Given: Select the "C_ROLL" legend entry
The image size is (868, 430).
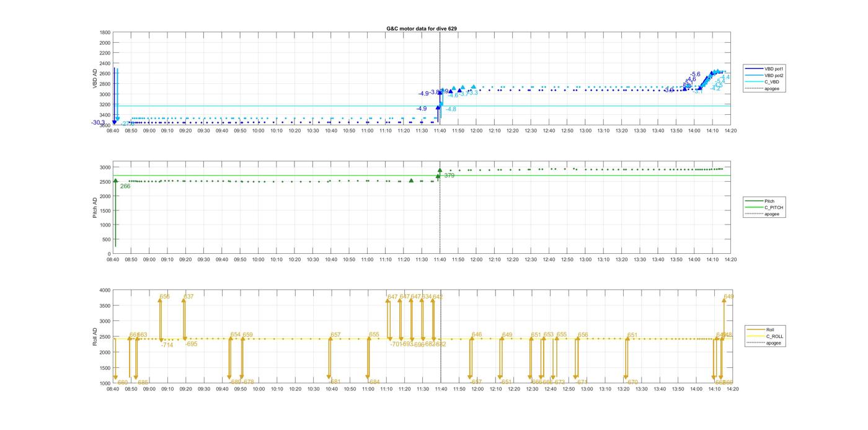Looking at the screenshot, I should (775, 336).
